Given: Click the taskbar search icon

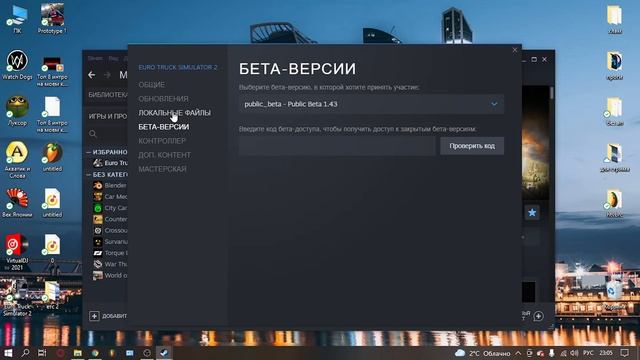Looking at the screenshot, I should coord(25,353).
